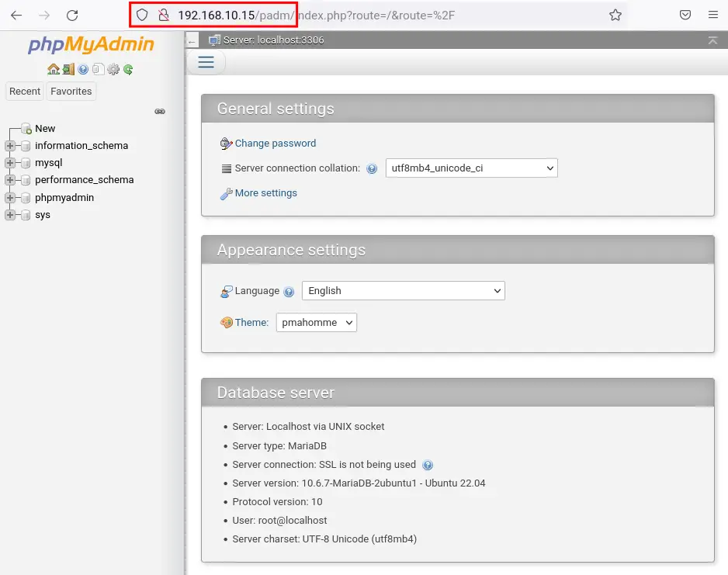728x575 pixels.
Task: Open the hamburger menu toggle
Action: pyautogui.click(x=206, y=62)
